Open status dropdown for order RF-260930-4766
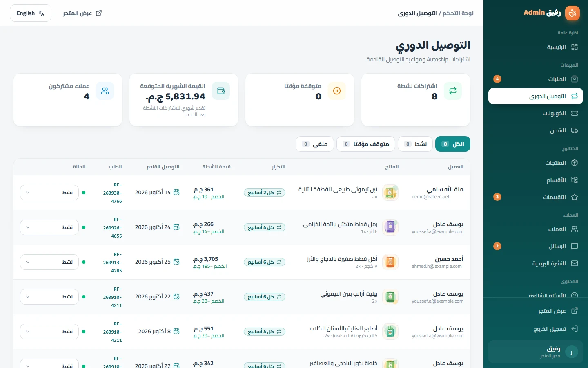The width and height of the screenshot is (588, 368). point(49,193)
